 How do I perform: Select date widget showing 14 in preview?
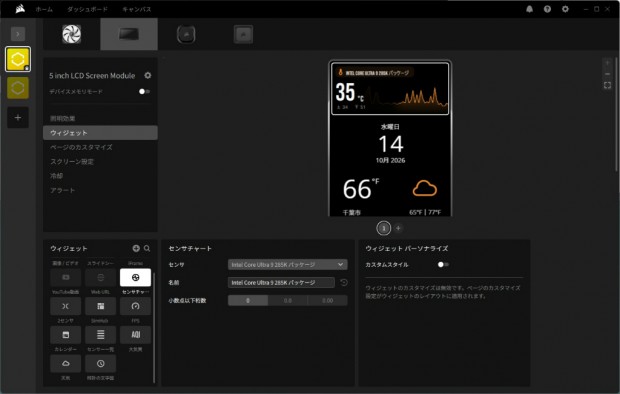(x=390, y=144)
